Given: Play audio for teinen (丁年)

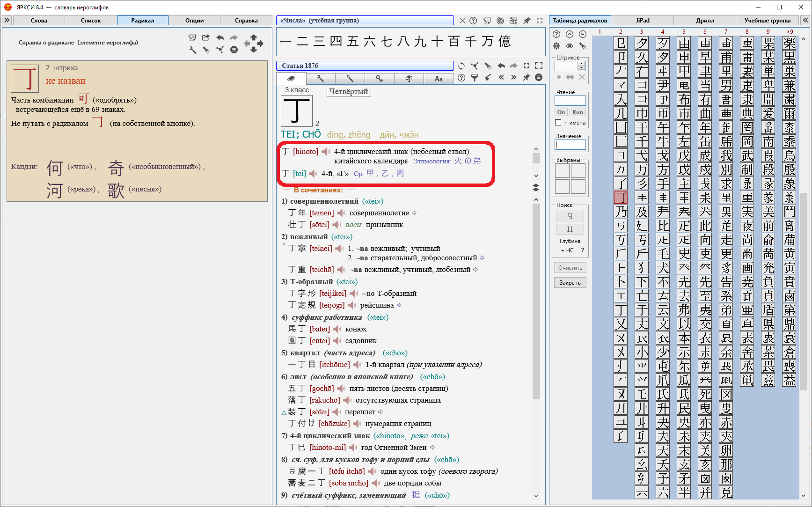Looking at the screenshot, I should click(x=342, y=213).
